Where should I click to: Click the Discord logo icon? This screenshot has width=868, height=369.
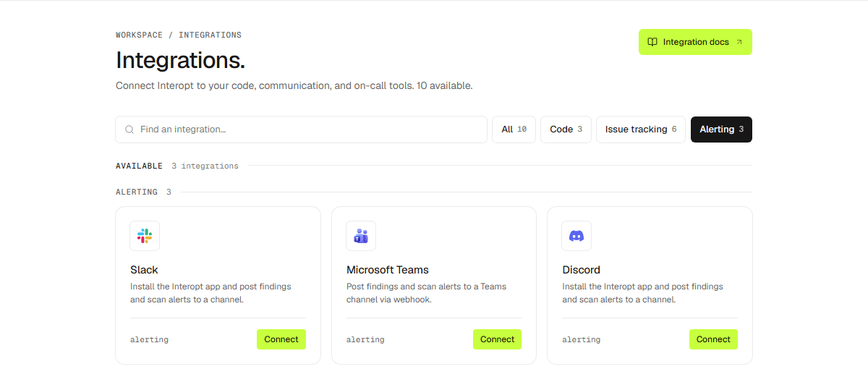[576, 236]
